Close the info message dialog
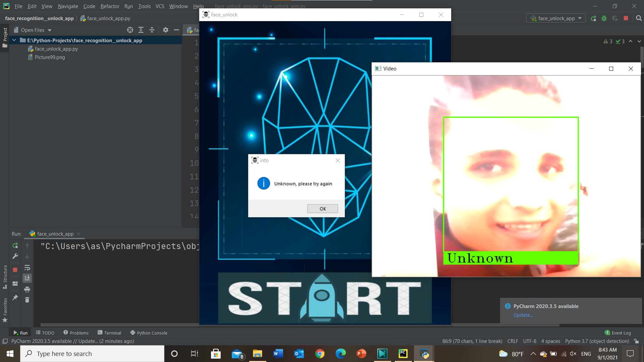 338,161
